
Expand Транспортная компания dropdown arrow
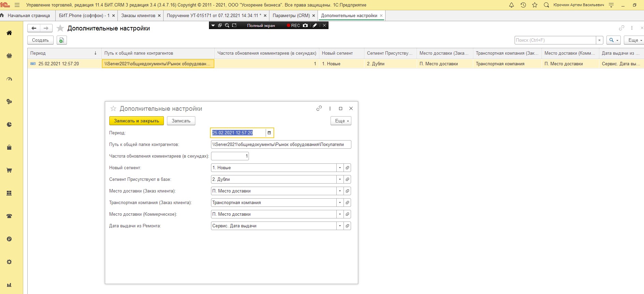pyautogui.click(x=340, y=203)
